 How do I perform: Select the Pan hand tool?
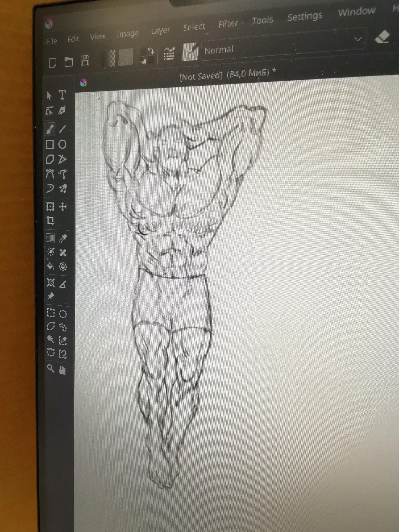pos(62,370)
